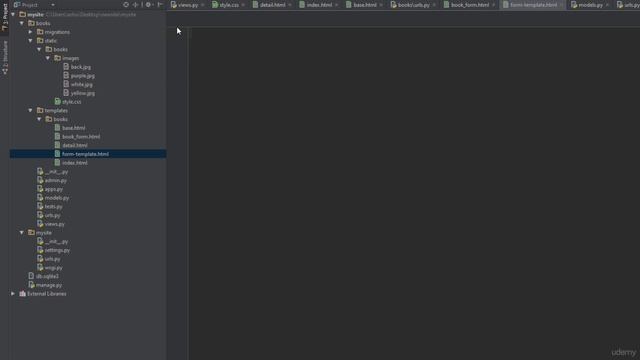This screenshot has width=640, height=360.
Task: Close the models.py tab
Action: point(608,5)
